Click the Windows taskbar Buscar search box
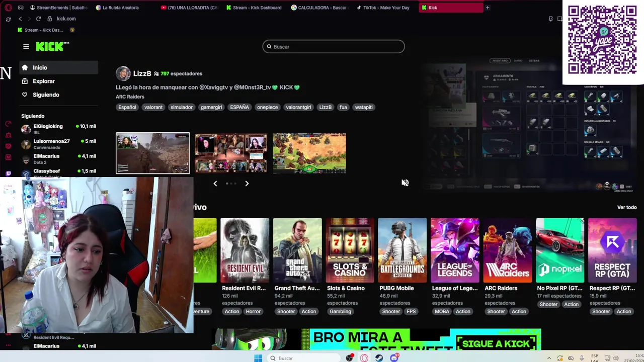This screenshot has height=362, width=644. 303,358
